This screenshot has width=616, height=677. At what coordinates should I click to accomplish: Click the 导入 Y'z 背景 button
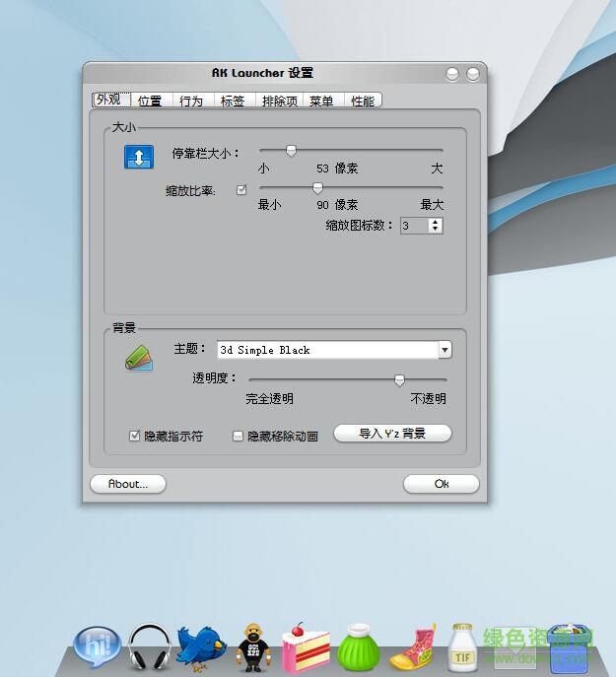click(x=392, y=434)
